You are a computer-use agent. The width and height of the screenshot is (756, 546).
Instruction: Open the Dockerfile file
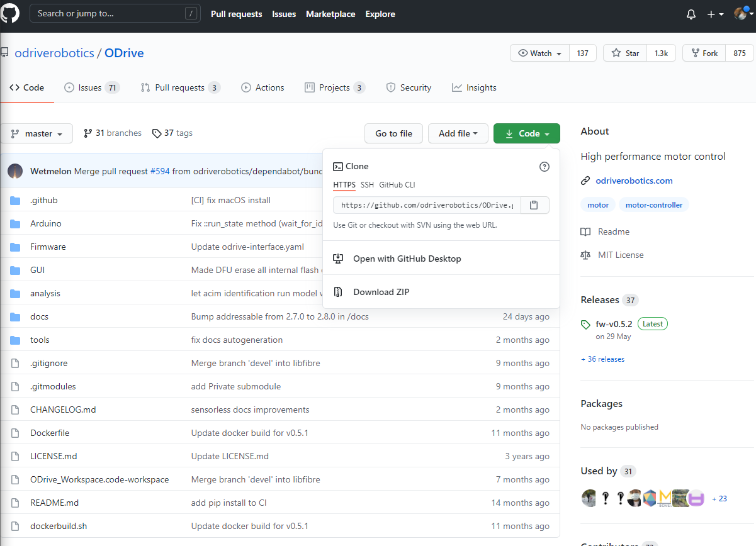pos(50,433)
